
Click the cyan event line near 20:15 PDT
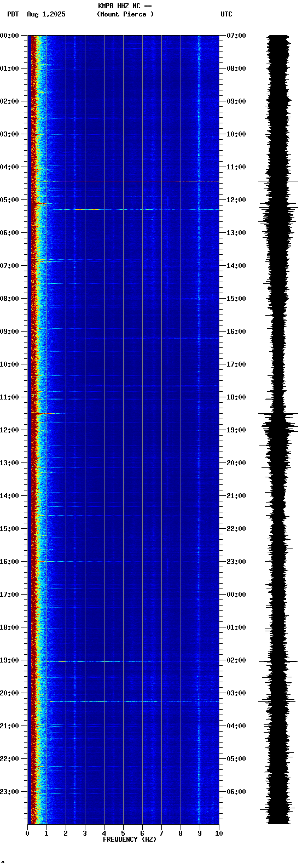click(134, 701)
